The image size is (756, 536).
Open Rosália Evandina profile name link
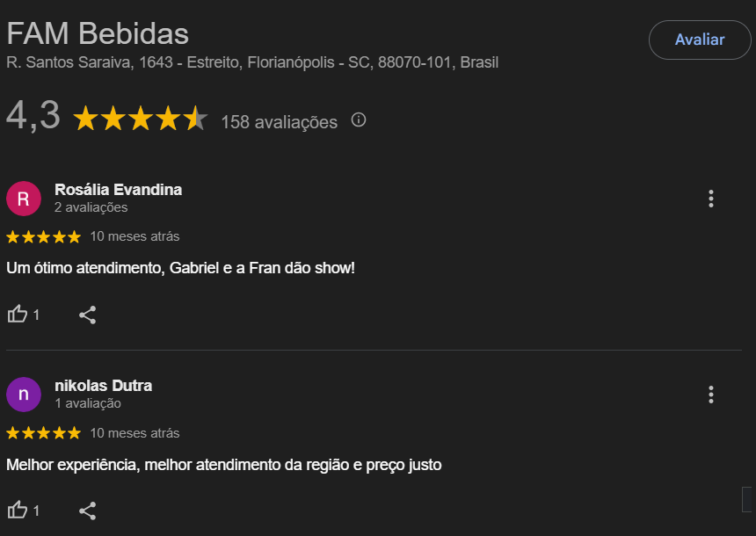118,190
